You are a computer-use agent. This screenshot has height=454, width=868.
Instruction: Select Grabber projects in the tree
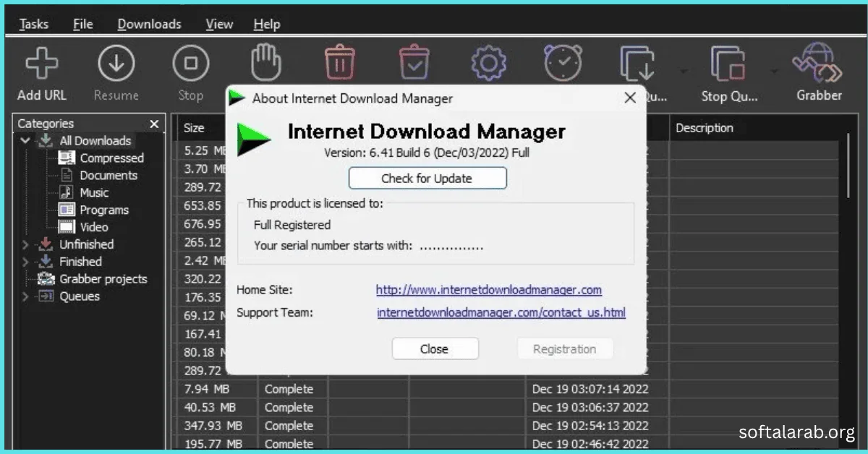coord(103,279)
